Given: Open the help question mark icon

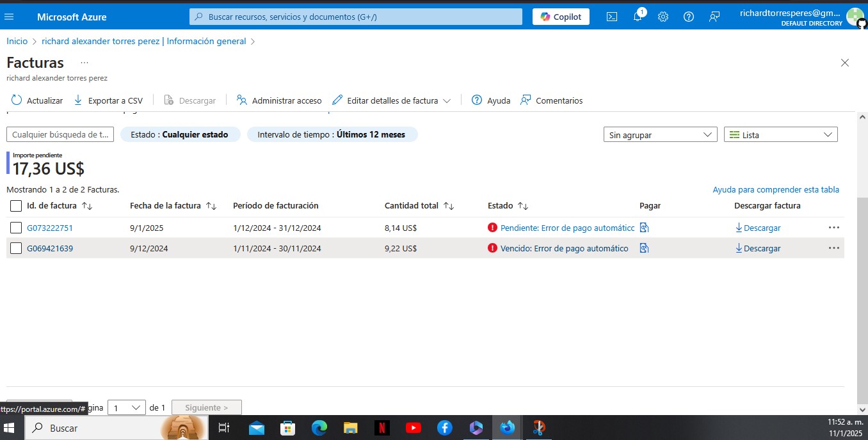Looking at the screenshot, I should tap(689, 17).
